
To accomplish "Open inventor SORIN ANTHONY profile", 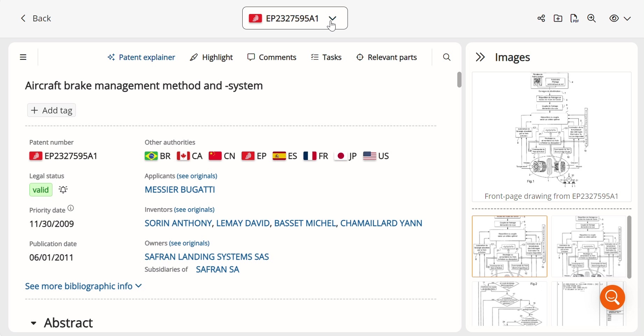I will point(178,223).
